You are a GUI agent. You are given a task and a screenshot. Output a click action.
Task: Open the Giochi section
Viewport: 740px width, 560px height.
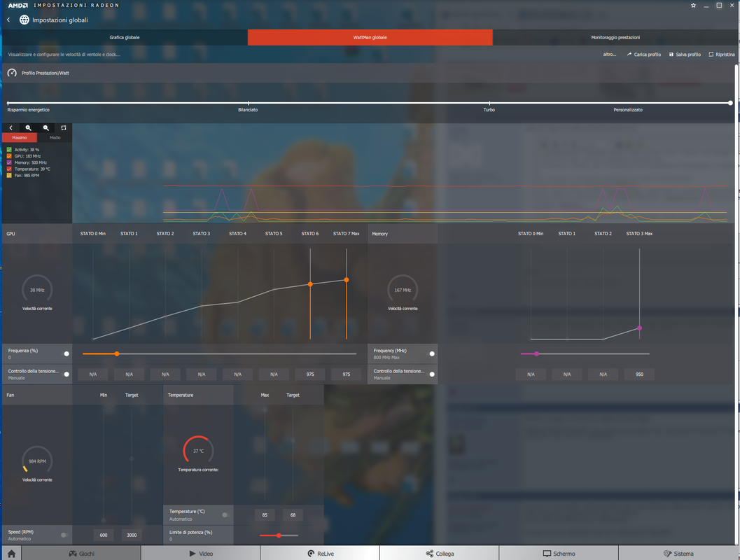[x=81, y=554]
